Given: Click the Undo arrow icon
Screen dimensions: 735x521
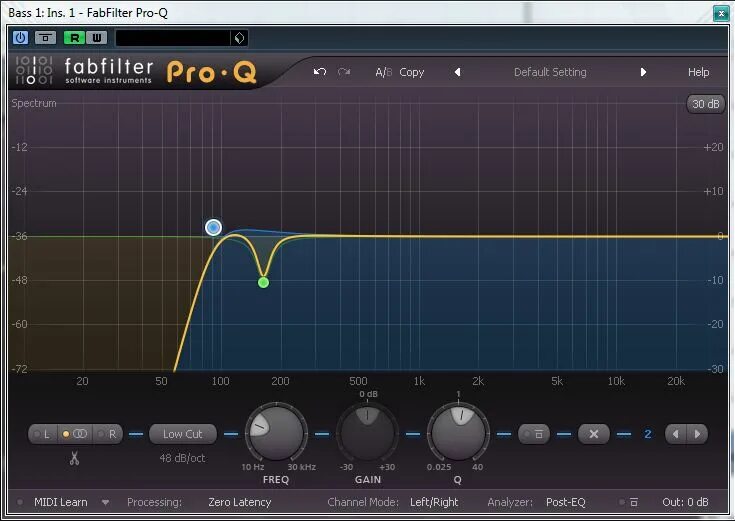Looking at the screenshot, I should point(320,72).
